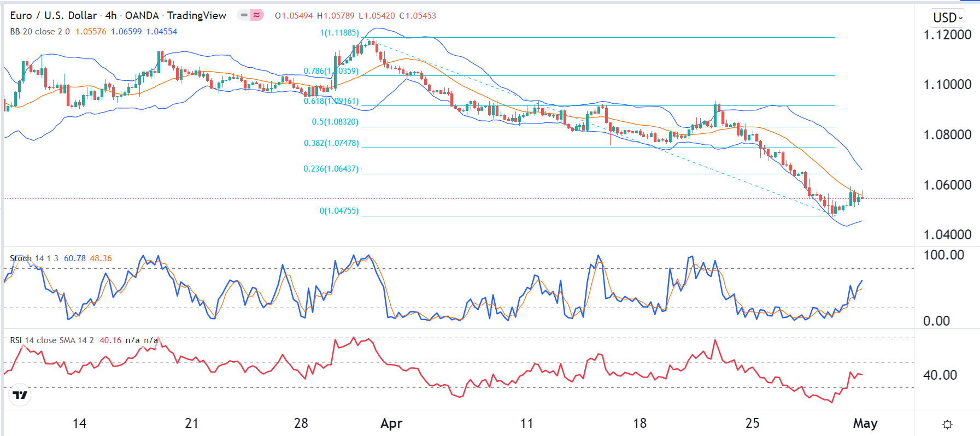
Task: Click the 0.618(1.09161) Fibonacci level label
Action: pos(331,101)
